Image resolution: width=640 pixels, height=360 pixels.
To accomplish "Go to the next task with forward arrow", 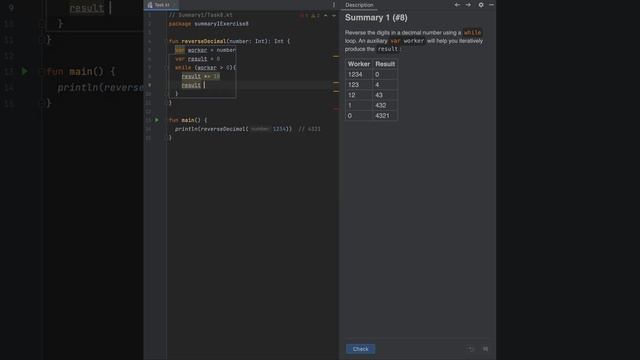I will pos(468,5).
